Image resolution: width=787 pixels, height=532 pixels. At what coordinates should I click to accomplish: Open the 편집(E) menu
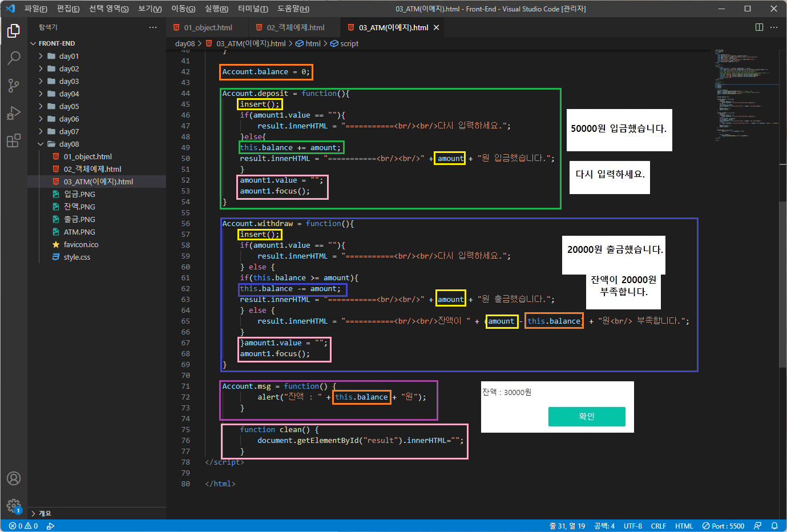[x=68, y=9]
